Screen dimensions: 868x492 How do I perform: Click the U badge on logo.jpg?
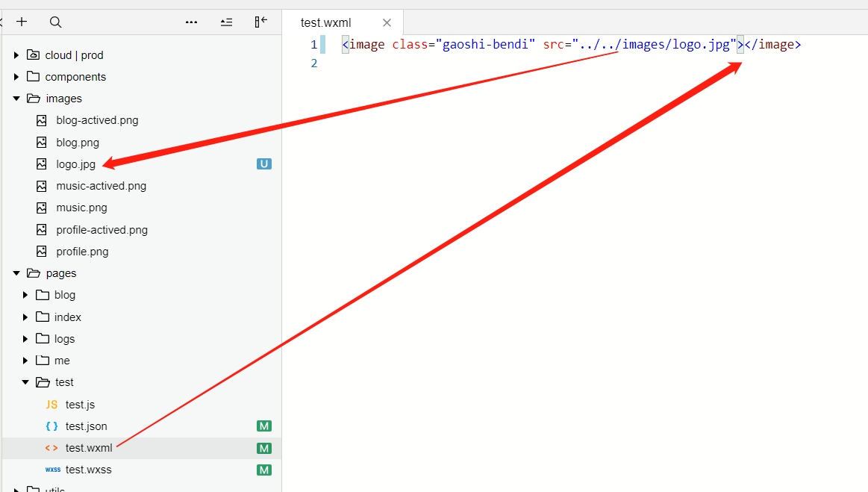click(264, 164)
